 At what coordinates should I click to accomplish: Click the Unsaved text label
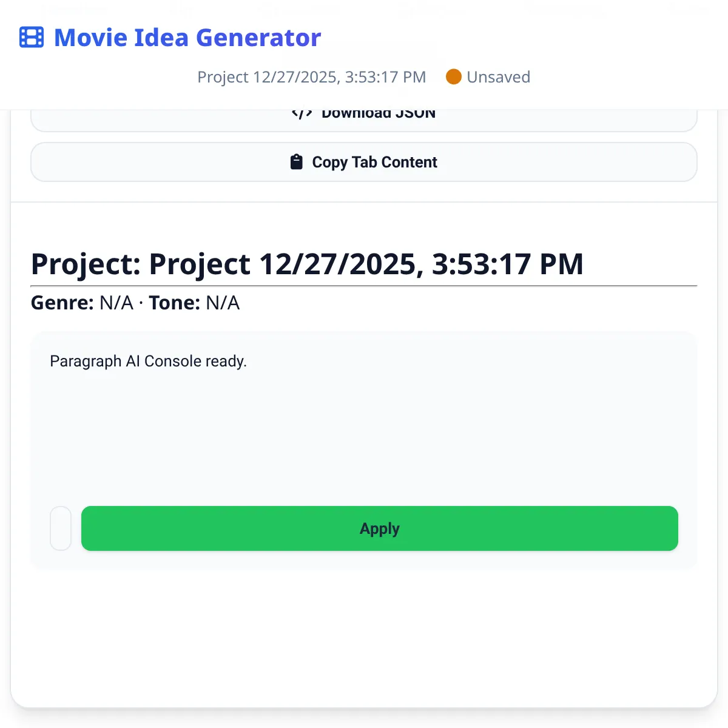coord(499,76)
